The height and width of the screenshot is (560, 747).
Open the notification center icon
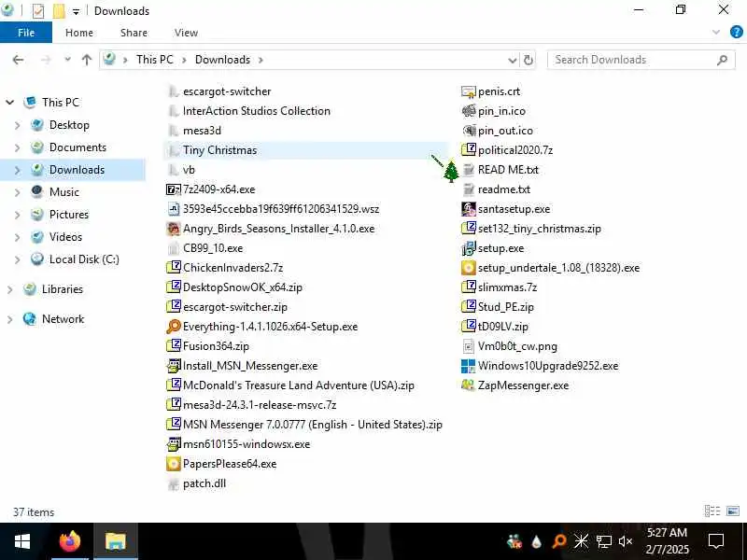716,541
